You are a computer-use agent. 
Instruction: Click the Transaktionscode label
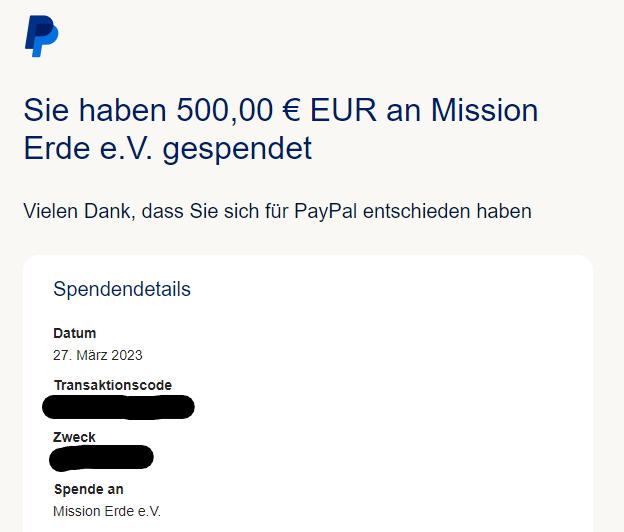[112, 385]
